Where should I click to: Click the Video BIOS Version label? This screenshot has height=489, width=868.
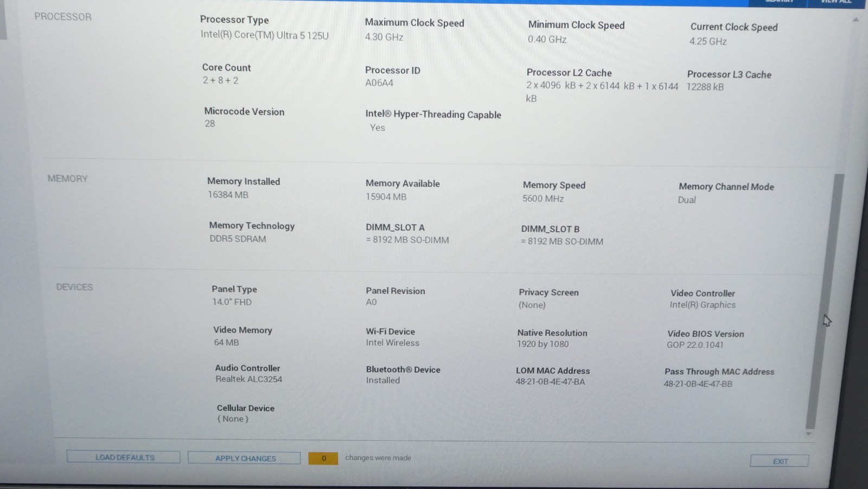[x=706, y=334]
